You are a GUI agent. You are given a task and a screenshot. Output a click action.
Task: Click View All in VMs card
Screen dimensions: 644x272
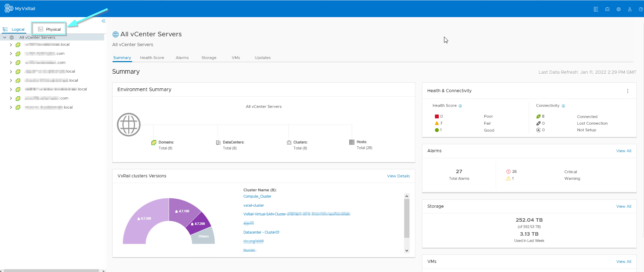(x=624, y=262)
